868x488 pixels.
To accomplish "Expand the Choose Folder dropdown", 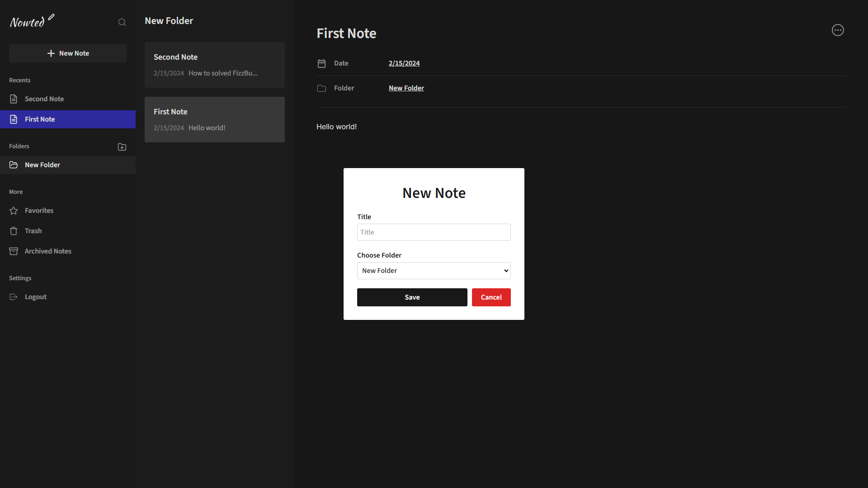I will pyautogui.click(x=434, y=271).
